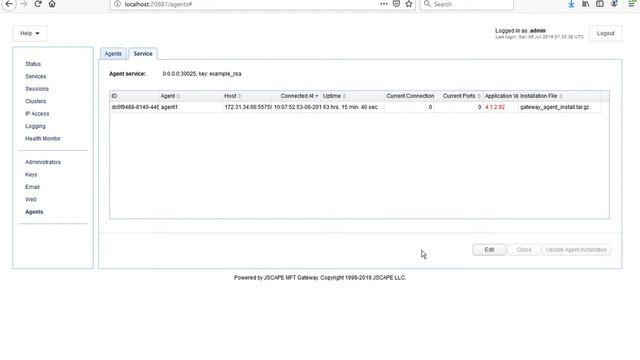Click the Close button
Image resolution: width=640 pixels, height=360 pixels.
524,250
